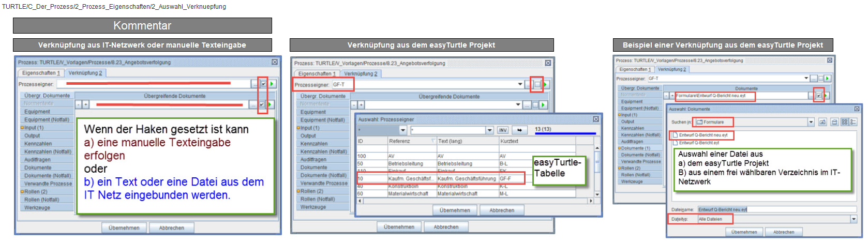Screen dimensions: 868x244
Task: Click the Referenz column filter funnel icon
Action: (433, 141)
